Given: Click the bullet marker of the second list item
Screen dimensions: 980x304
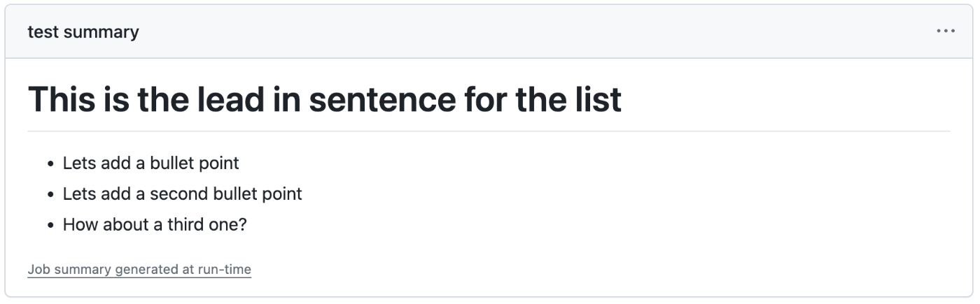Looking at the screenshot, I should point(50,195).
